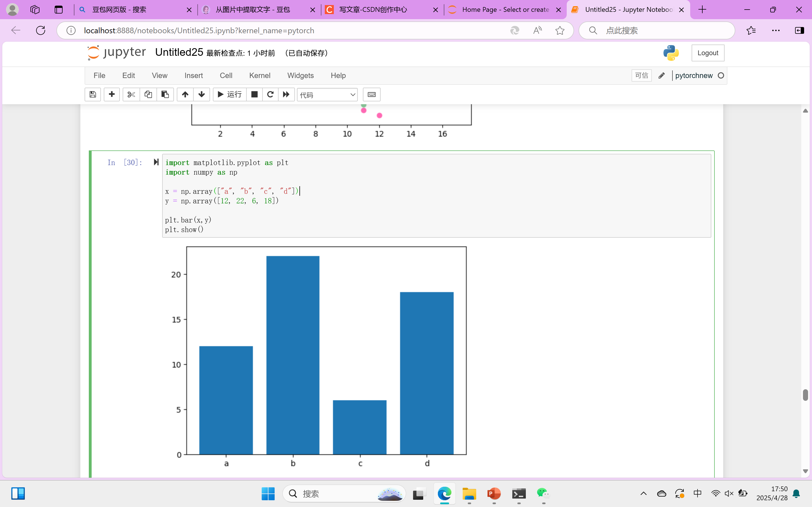Restart and run all cells icon
The height and width of the screenshot is (507, 812).
pos(286,95)
